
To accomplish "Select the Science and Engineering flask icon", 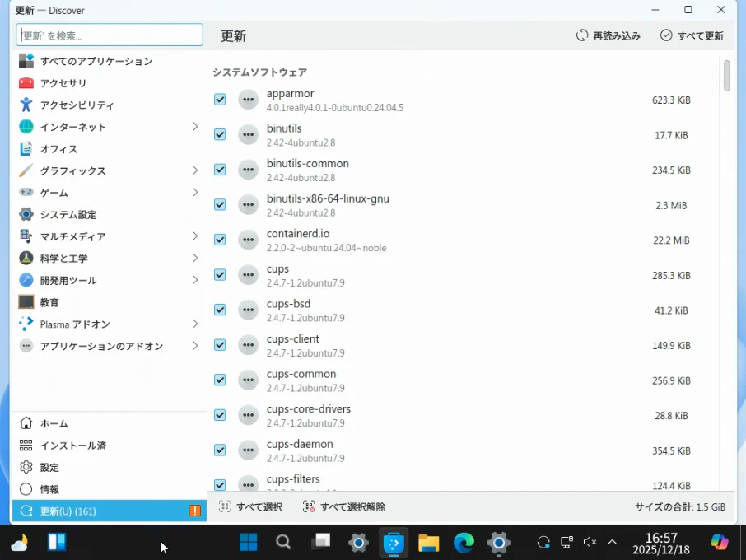I will click(26, 258).
